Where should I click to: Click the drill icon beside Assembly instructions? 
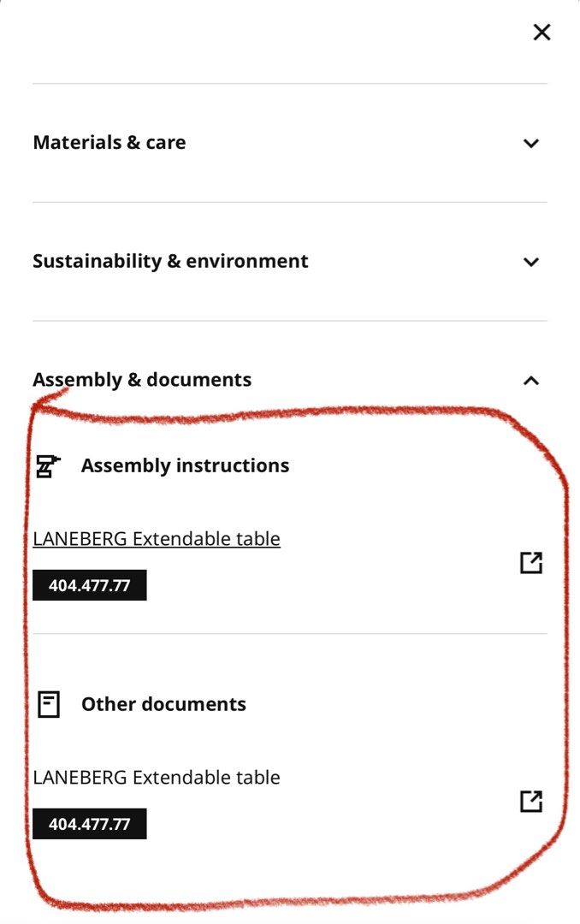point(48,466)
